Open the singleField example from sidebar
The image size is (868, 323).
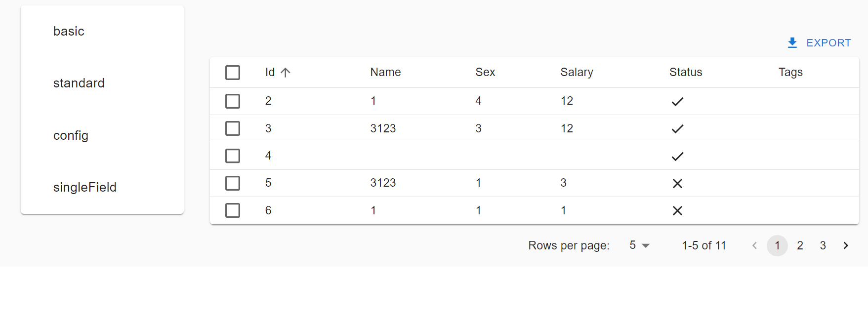click(x=84, y=187)
